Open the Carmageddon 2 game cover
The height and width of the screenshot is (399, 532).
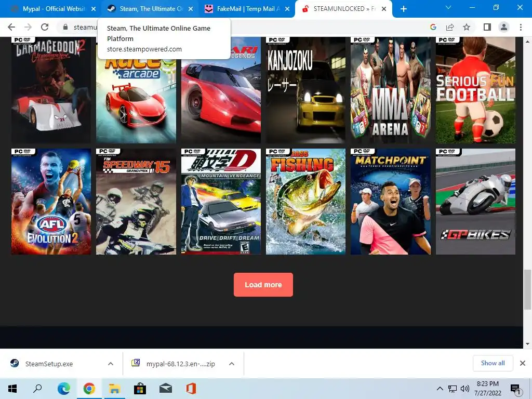(x=51, y=90)
